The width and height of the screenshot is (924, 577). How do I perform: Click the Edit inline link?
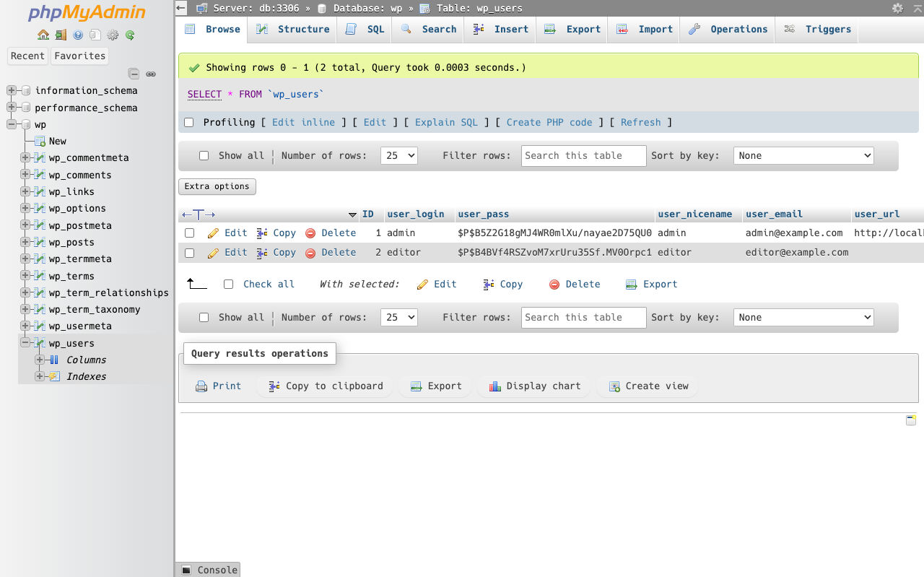(x=303, y=123)
